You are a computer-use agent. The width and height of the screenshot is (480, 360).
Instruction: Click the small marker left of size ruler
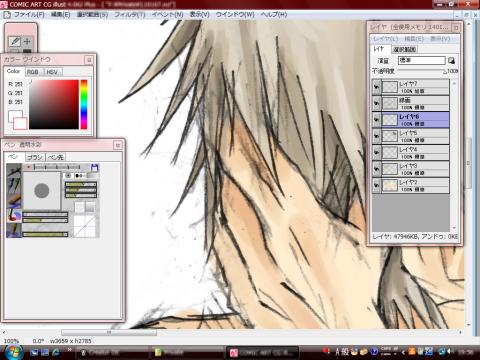coord(28,167)
